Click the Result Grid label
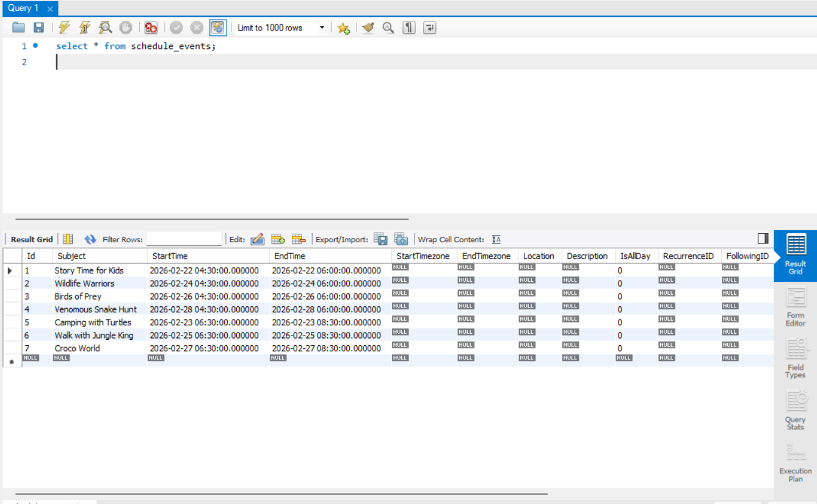The image size is (817, 504). coord(32,239)
